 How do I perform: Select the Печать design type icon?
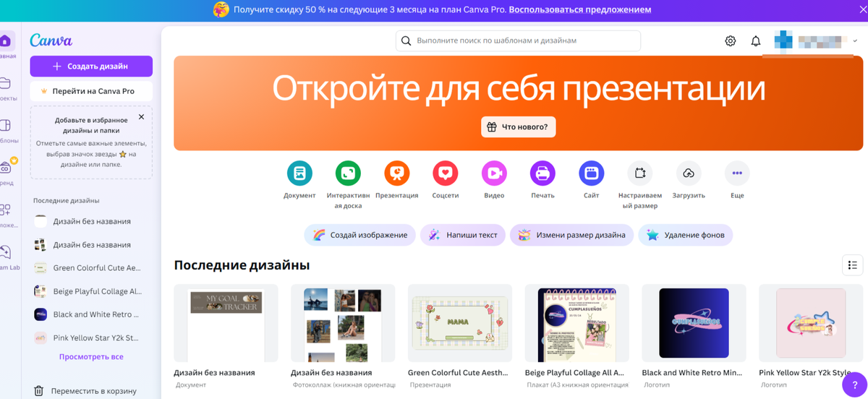[542, 173]
